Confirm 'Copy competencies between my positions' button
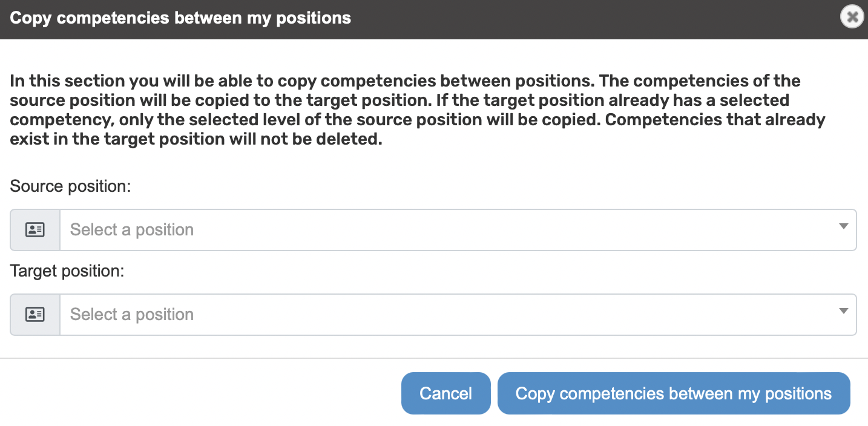This screenshot has height=426, width=868. coord(674,393)
